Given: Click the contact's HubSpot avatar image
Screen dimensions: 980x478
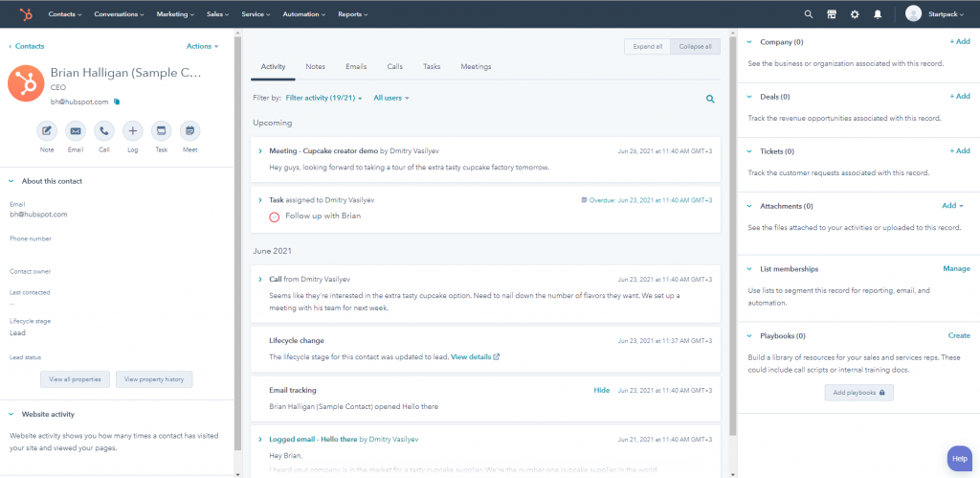Looking at the screenshot, I should [26, 84].
